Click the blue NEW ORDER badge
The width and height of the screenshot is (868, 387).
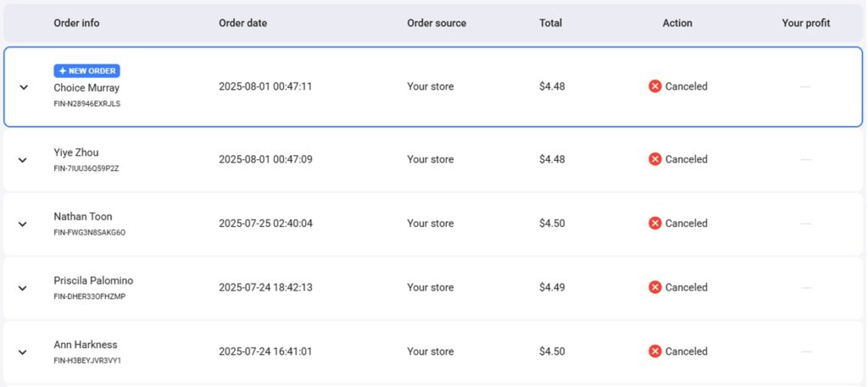click(86, 71)
